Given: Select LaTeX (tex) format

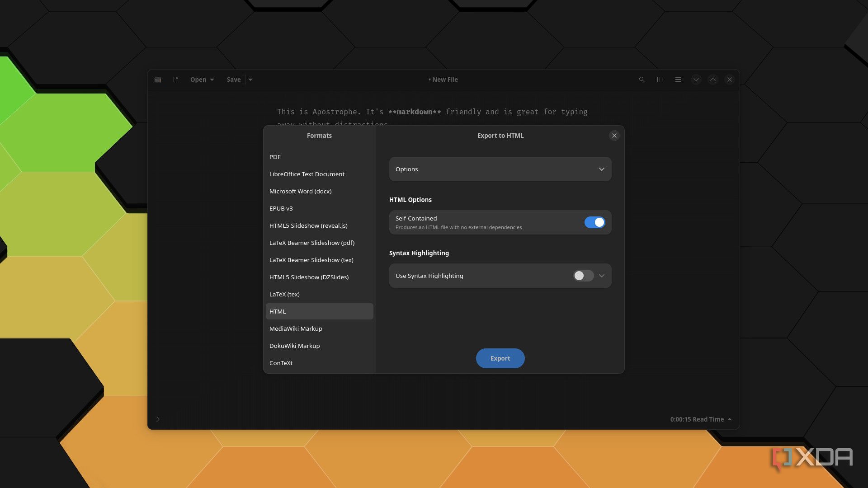Looking at the screenshot, I should tap(319, 294).
